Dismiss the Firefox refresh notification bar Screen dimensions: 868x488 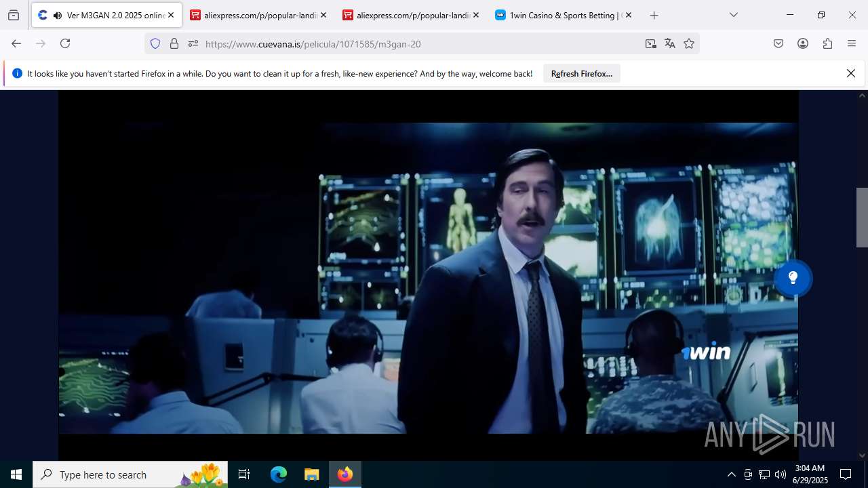tap(851, 73)
